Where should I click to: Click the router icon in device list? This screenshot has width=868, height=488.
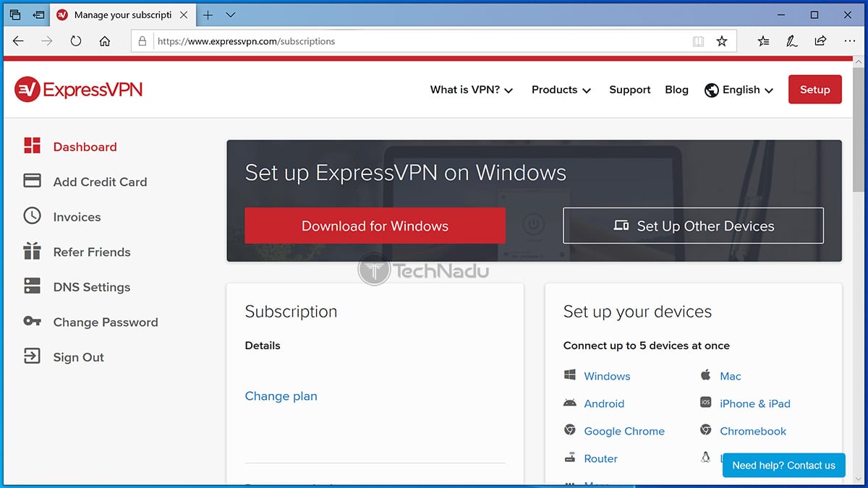click(x=569, y=458)
